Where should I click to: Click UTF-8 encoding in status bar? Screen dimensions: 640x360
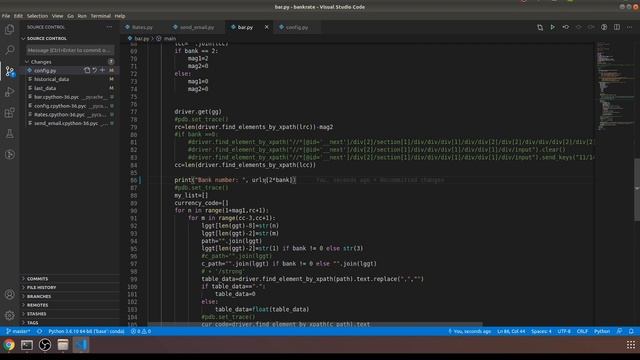click(x=564, y=331)
